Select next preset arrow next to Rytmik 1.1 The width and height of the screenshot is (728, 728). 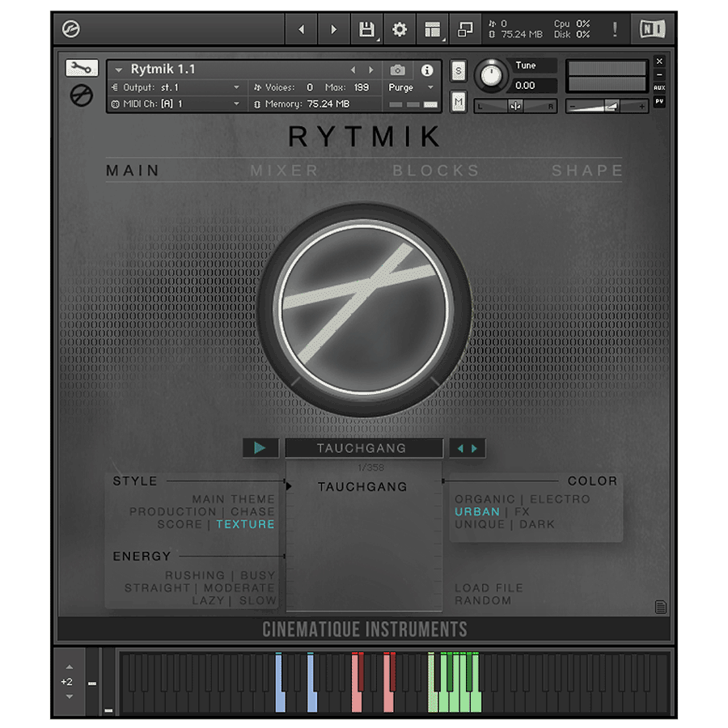(x=370, y=70)
